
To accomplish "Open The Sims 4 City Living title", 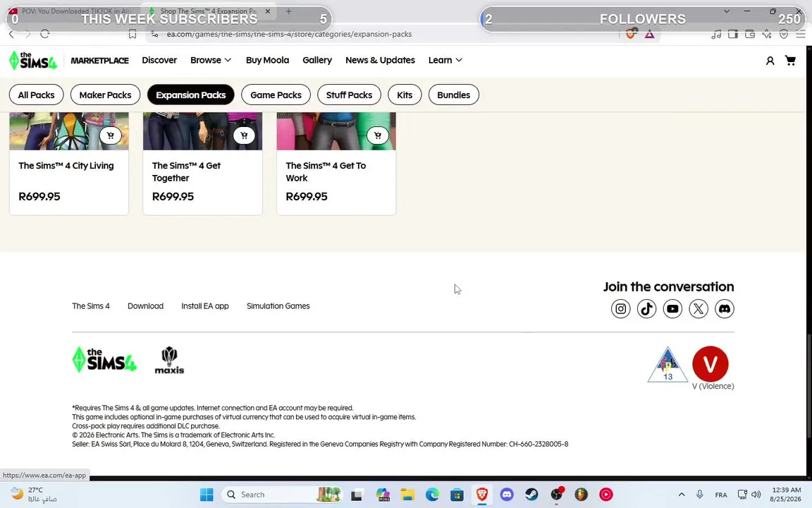I will [66, 166].
